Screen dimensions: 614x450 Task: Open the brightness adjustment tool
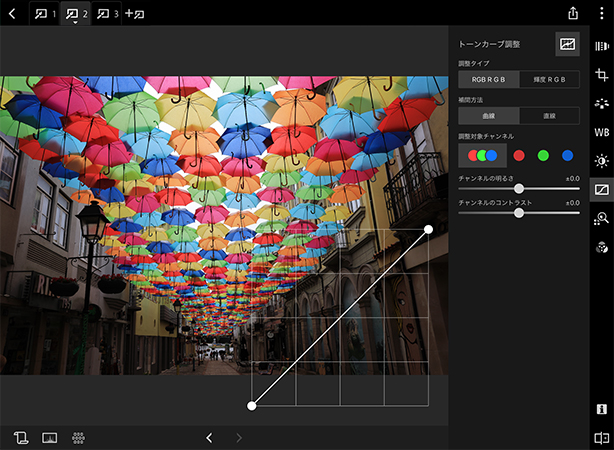(x=601, y=160)
